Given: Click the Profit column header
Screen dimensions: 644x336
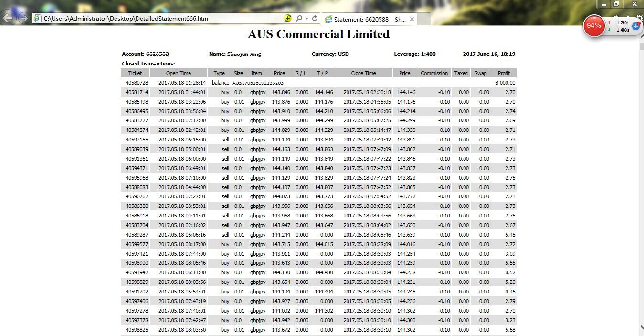Looking at the screenshot, I should [504, 73].
